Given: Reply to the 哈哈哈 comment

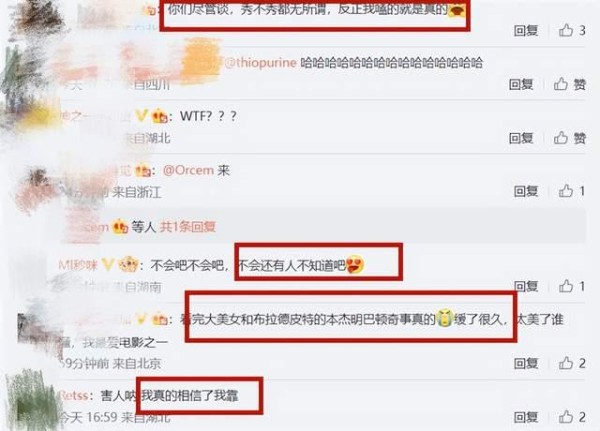Looking at the screenshot, I should pos(521,84).
